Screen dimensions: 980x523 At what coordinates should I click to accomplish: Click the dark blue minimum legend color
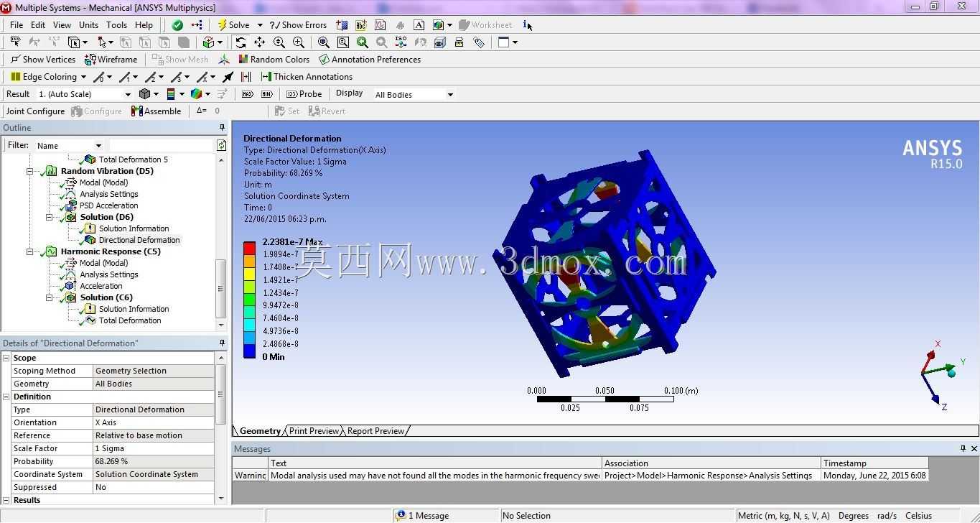click(249, 351)
